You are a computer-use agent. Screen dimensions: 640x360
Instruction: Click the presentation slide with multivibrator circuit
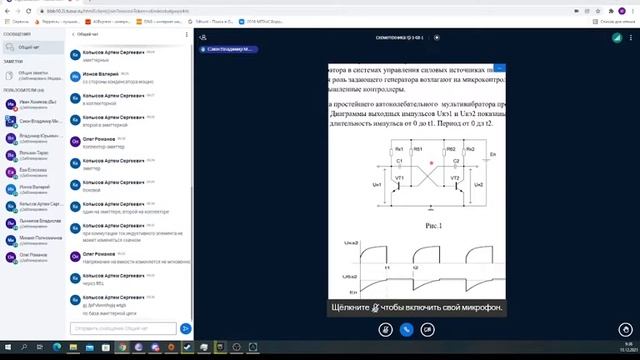pyautogui.click(x=417, y=181)
